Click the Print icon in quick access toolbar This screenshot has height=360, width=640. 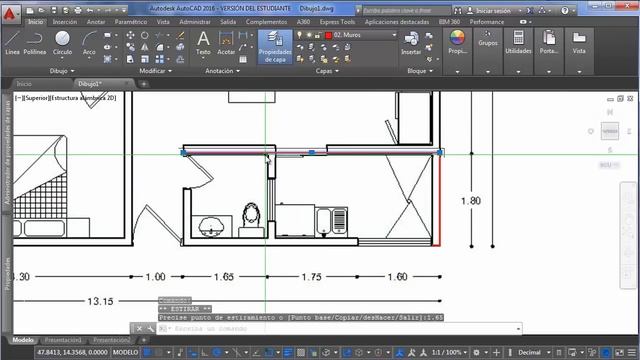[x=78, y=10]
